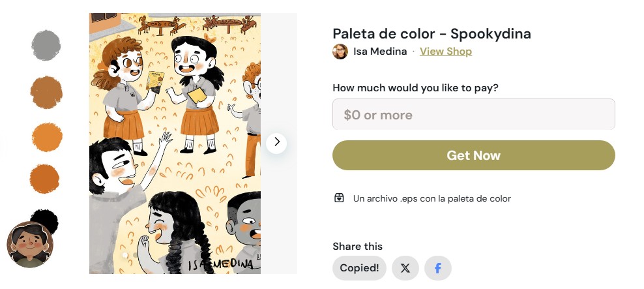Pick the light orange paint swatch
This screenshot has width=644, height=289.
click(47, 137)
